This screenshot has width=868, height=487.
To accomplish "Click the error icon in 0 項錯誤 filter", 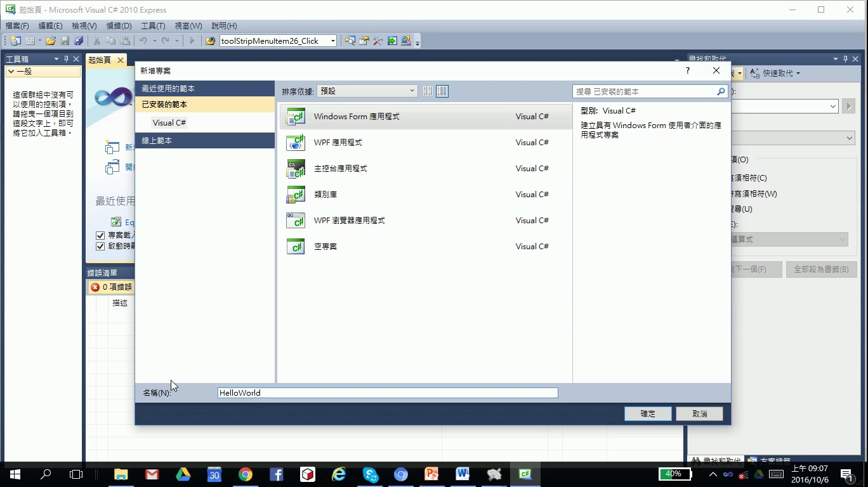I will click(x=95, y=287).
